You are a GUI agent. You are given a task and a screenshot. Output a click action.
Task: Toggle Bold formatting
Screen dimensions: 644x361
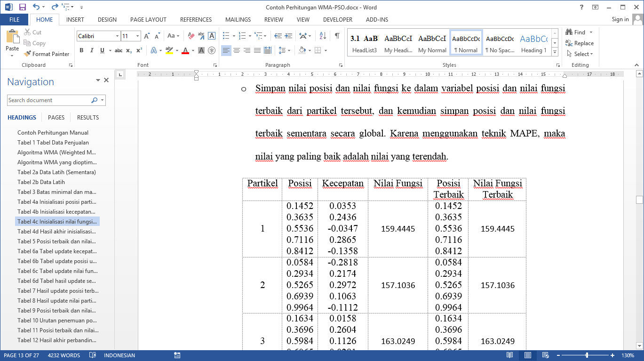tap(81, 50)
